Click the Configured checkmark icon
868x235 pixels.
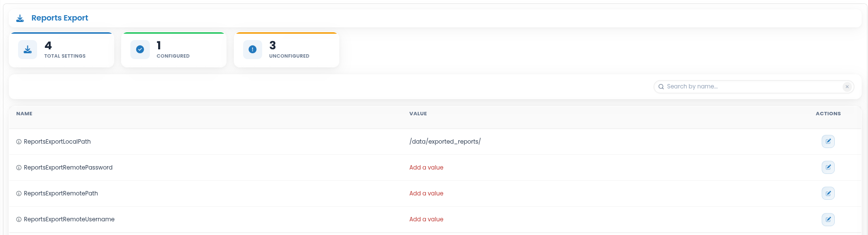pyautogui.click(x=140, y=49)
